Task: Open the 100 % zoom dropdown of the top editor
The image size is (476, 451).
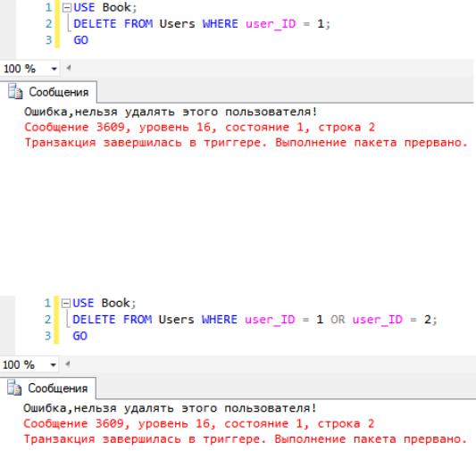Action: click(54, 69)
